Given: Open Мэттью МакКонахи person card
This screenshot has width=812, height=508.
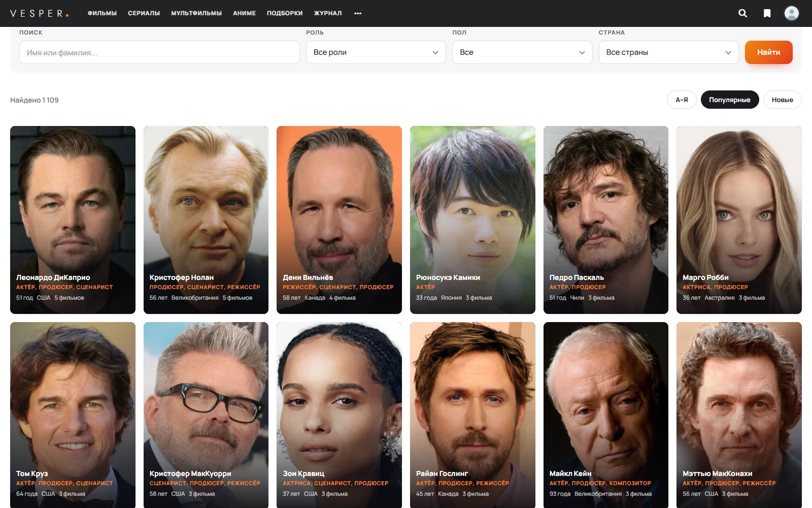Looking at the screenshot, I should coord(739,415).
